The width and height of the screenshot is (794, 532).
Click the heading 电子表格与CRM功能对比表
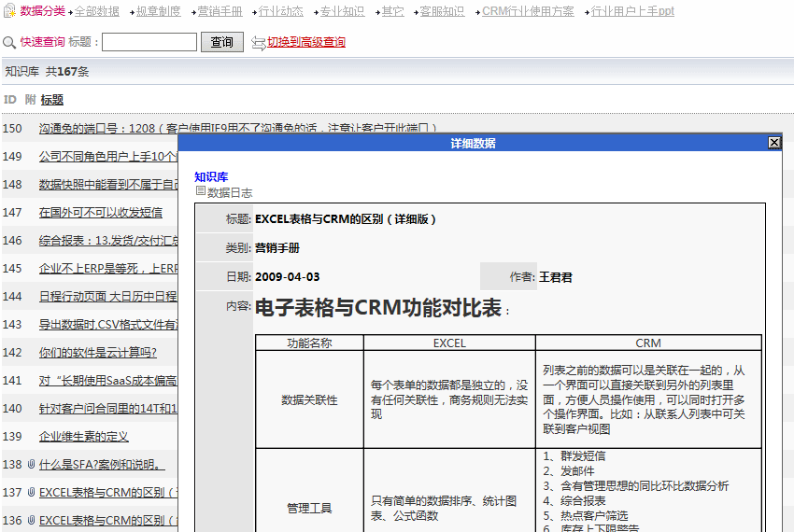coord(378,308)
